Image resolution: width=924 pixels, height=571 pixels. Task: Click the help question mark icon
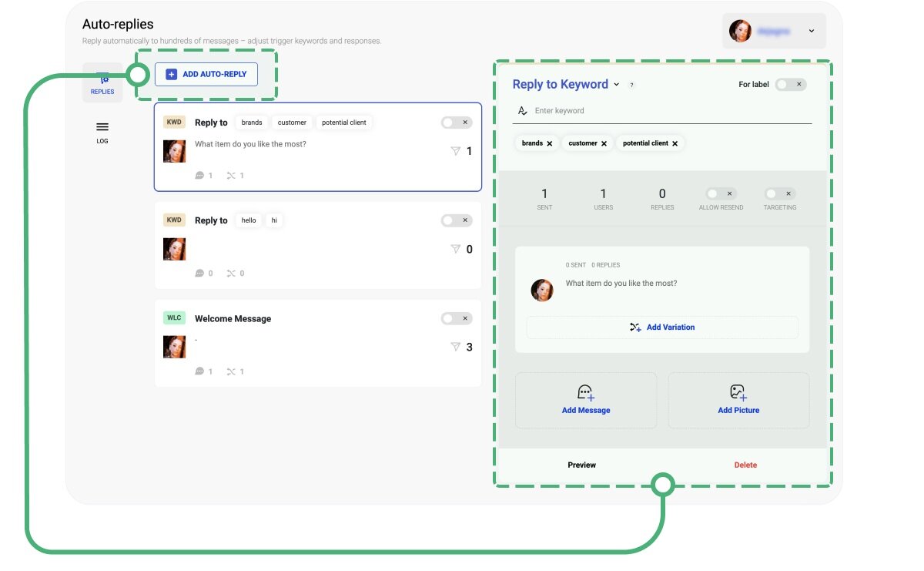point(632,86)
